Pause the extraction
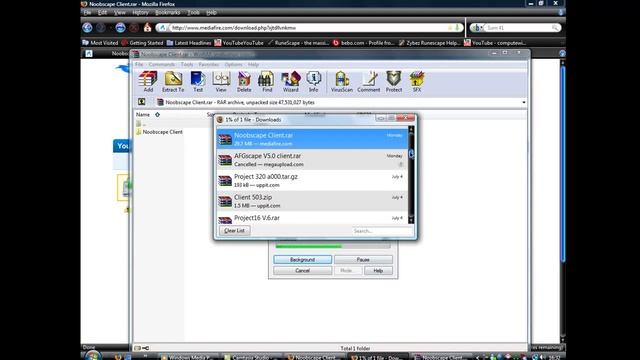The image size is (640, 360). point(363,260)
